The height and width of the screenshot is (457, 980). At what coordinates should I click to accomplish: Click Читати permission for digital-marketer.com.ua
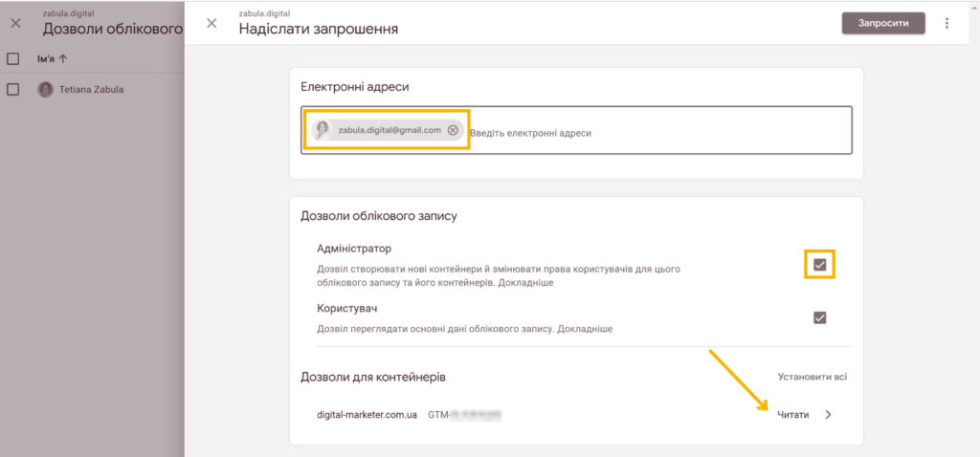(793, 415)
